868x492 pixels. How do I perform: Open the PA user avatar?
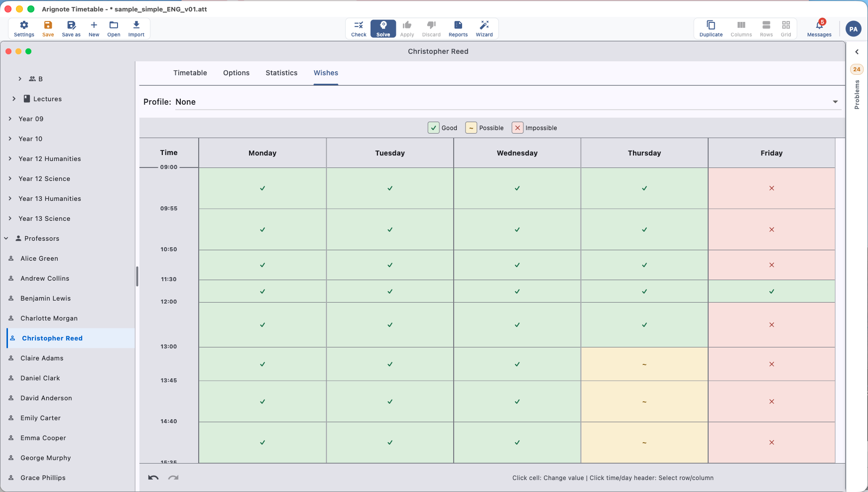(x=854, y=29)
